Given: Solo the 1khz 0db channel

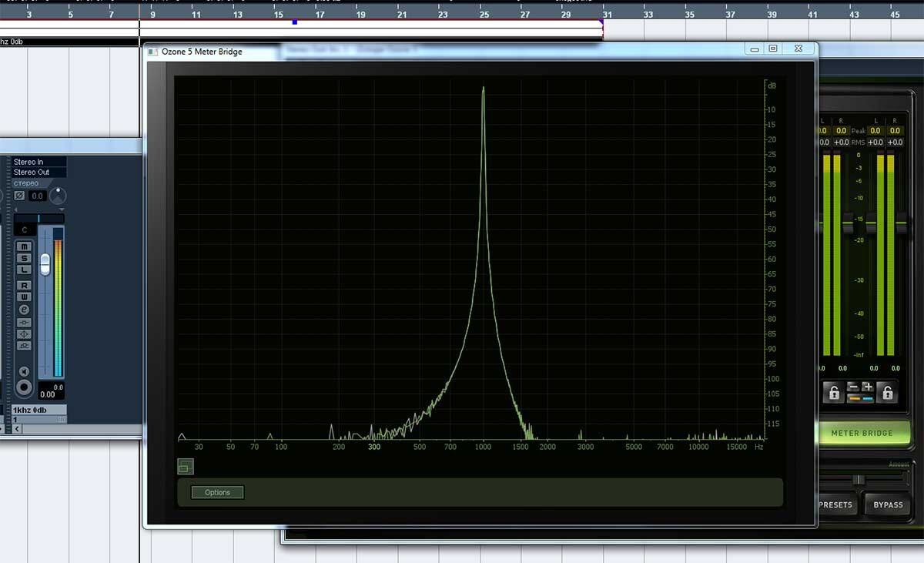Looking at the screenshot, I should pos(25,258).
